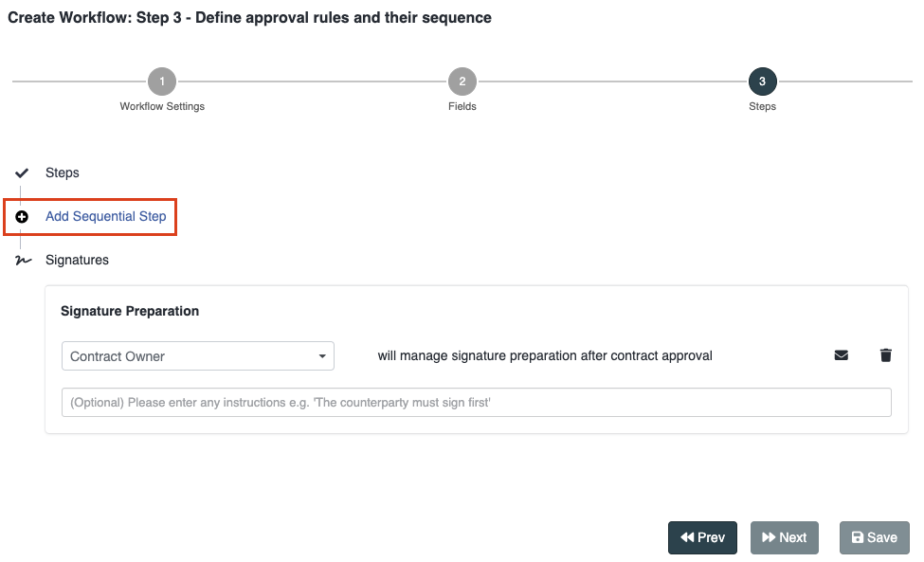Switch to the Fields step label
Image resolution: width=924 pixels, height=562 pixels.
[x=462, y=106]
